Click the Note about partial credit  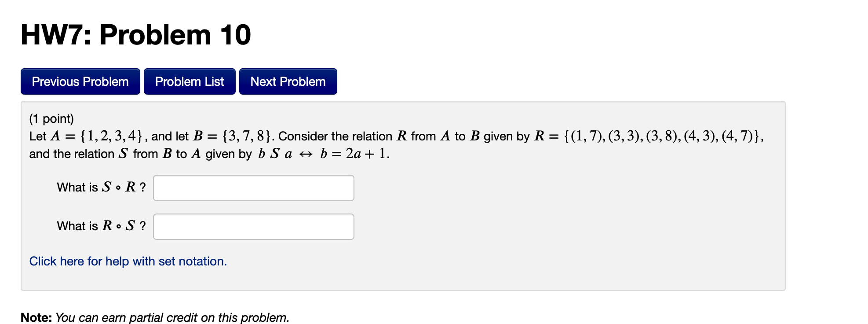click(154, 316)
